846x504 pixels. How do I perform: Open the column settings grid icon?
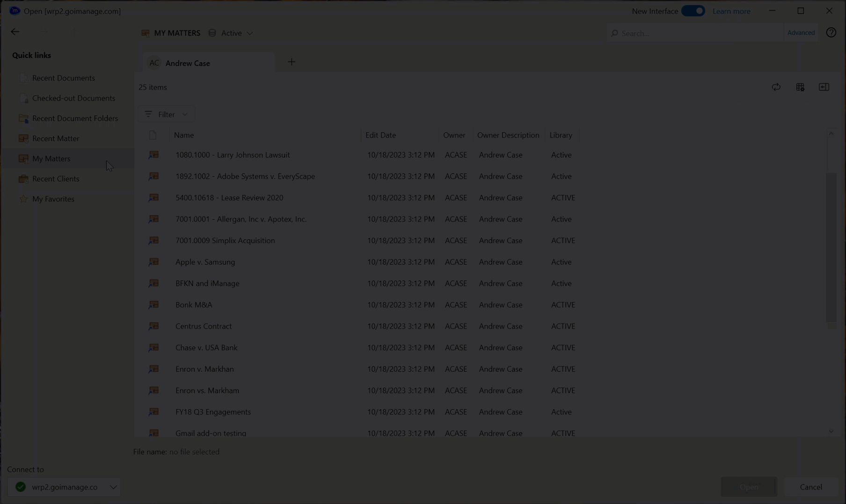pyautogui.click(x=800, y=87)
